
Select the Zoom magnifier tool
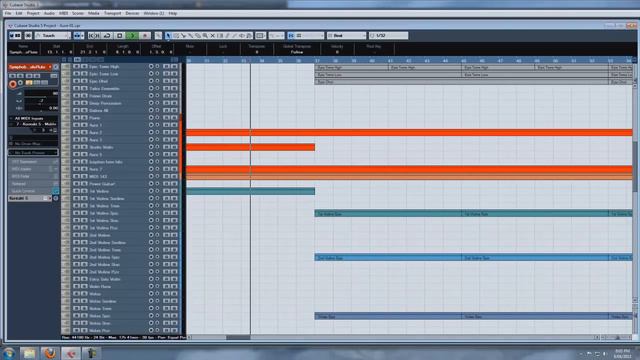(x=205, y=36)
